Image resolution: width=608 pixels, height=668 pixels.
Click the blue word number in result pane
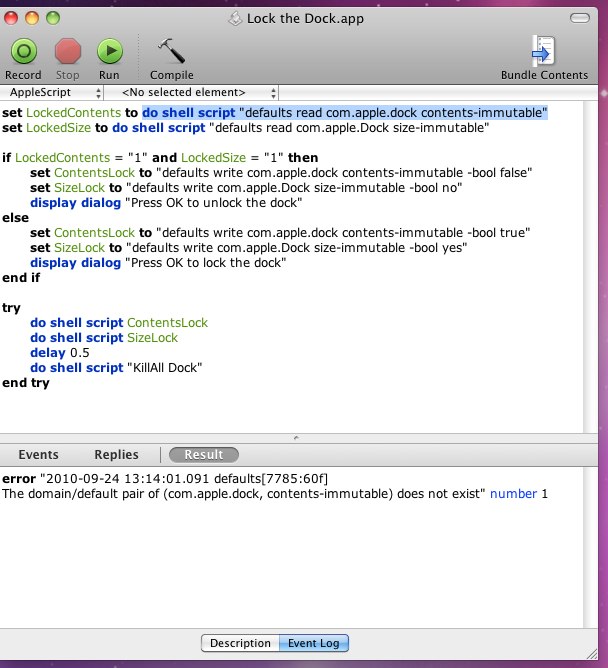point(513,494)
